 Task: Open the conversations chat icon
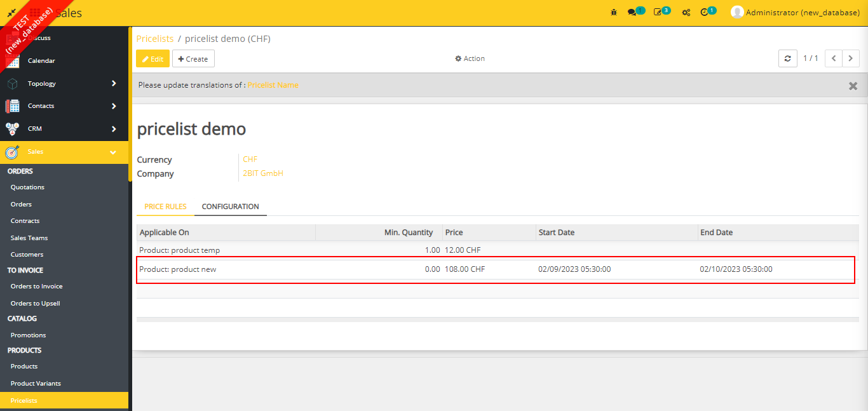tap(632, 13)
